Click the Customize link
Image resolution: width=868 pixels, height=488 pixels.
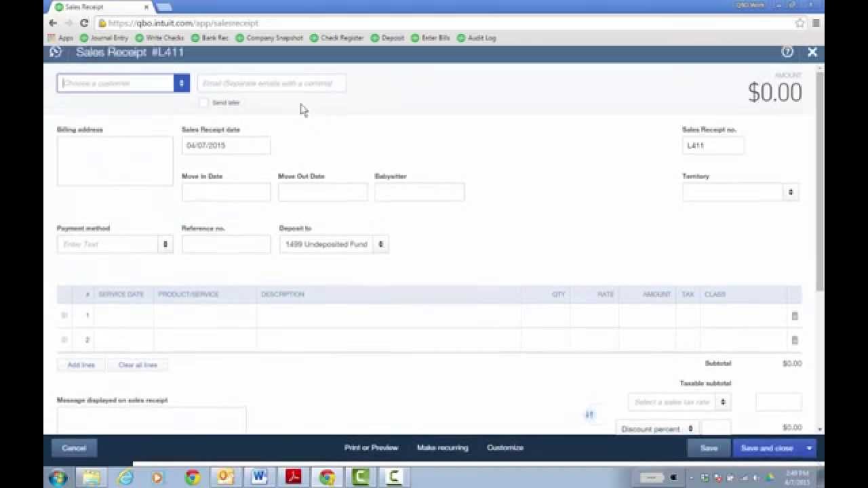(505, 448)
